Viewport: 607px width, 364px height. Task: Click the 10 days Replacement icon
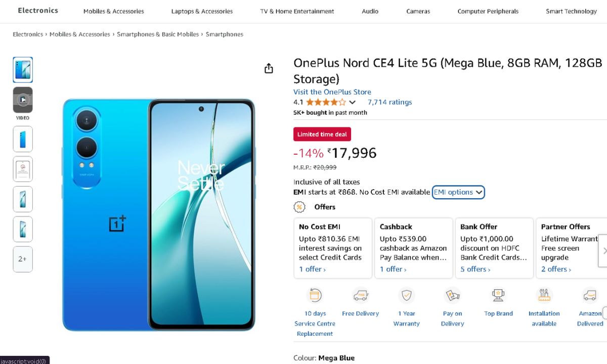(x=315, y=295)
